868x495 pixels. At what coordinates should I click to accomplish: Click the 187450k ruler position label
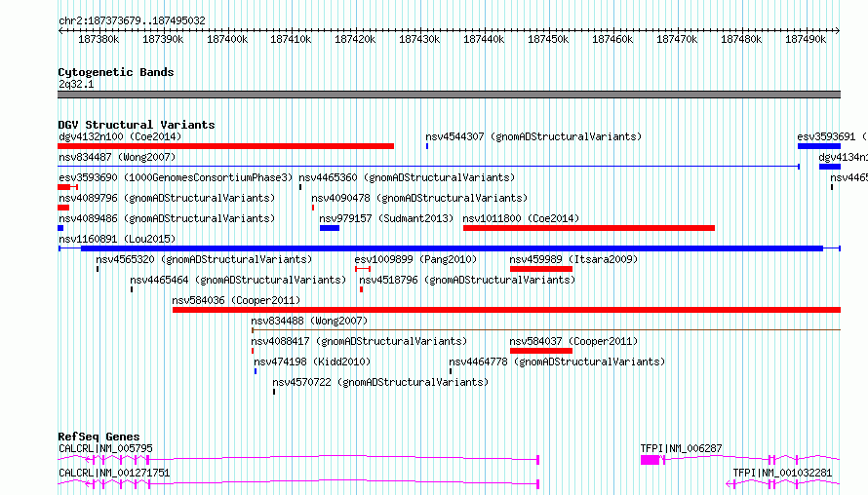click(x=548, y=39)
